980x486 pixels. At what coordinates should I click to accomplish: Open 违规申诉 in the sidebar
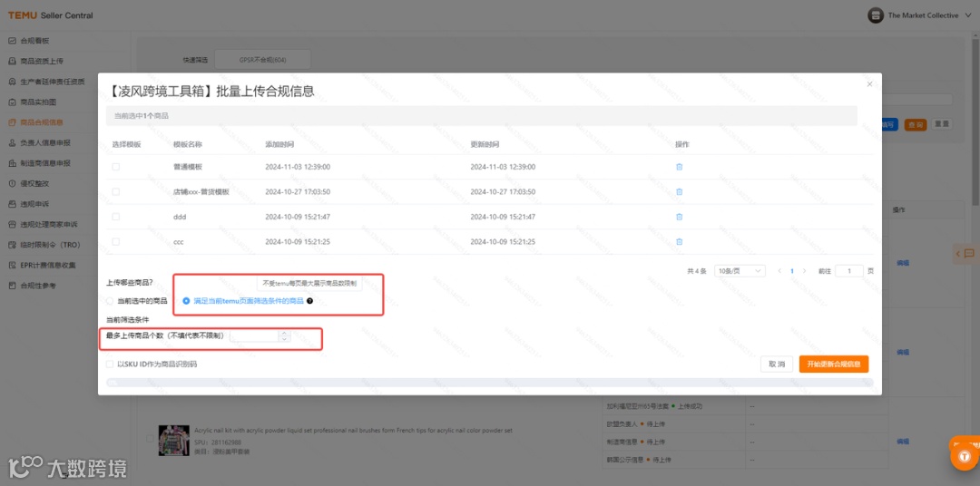(34, 204)
